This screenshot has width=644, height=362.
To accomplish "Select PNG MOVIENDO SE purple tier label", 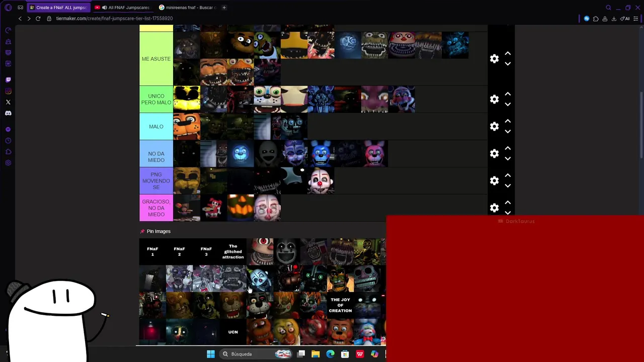I will [156, 180].
